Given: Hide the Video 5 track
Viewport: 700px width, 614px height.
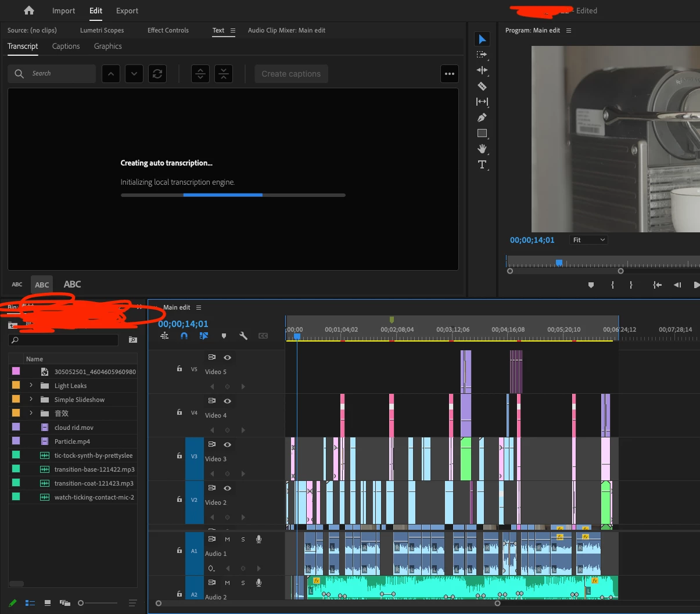Looking at the screenshot, I should [227, 357].
